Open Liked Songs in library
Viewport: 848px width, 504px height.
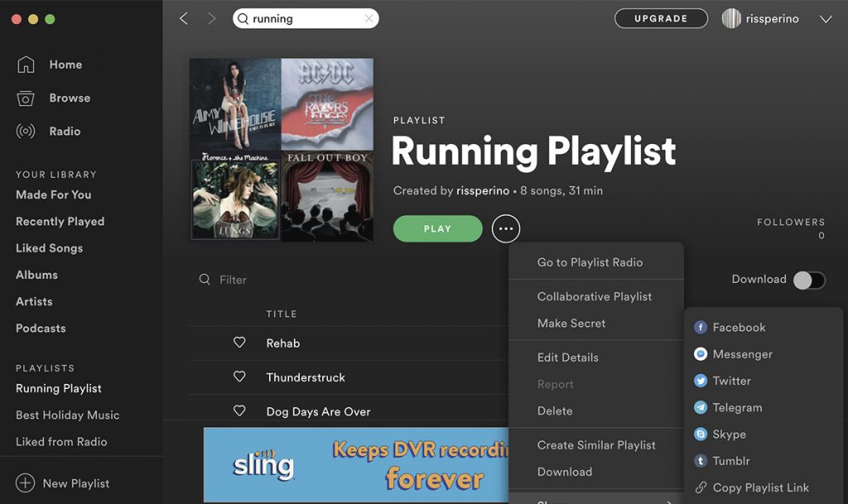click(49, 248)
